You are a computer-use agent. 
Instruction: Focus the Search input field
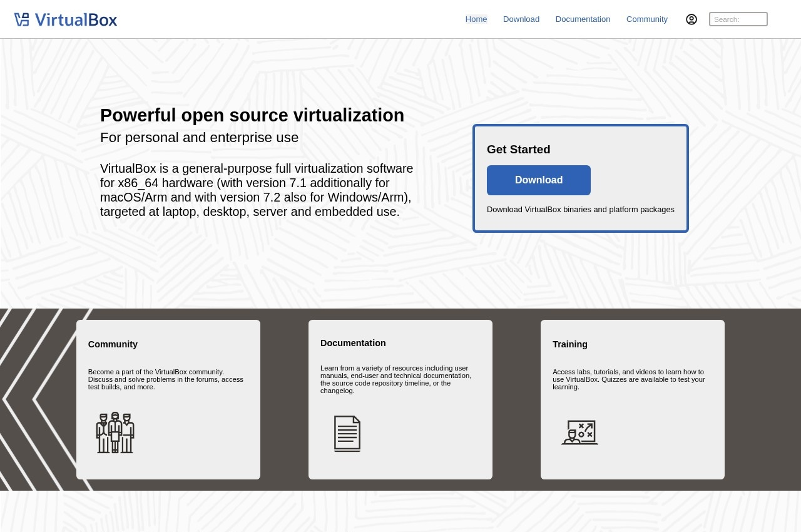click(738, 19)
